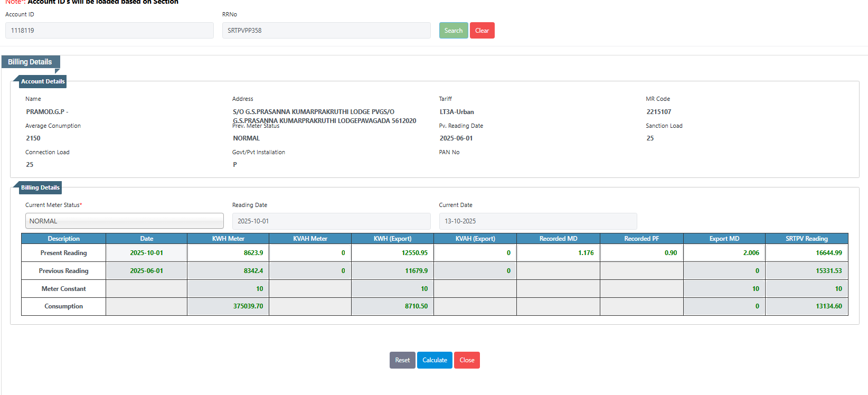Image resolution: width=868 pixels, height=395 pixels.
Task: Edit Present Reading SRTPV Reading value
Action: pos(806,253)
